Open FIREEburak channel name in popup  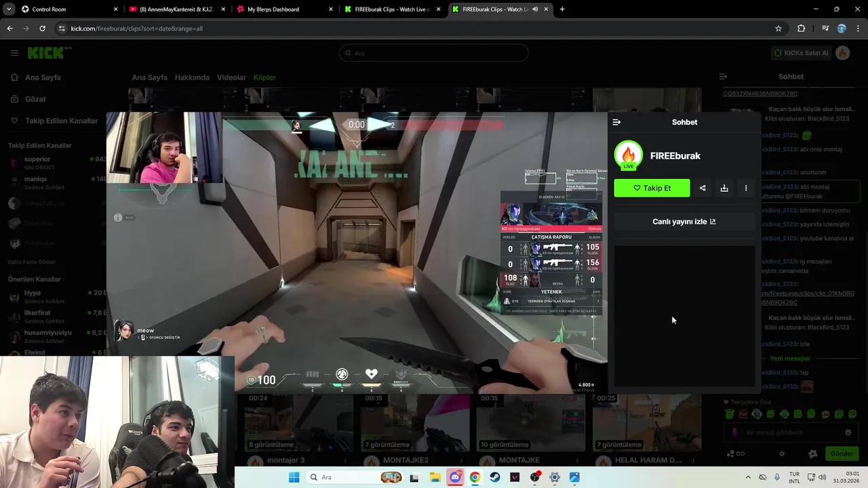pos(675,155)
